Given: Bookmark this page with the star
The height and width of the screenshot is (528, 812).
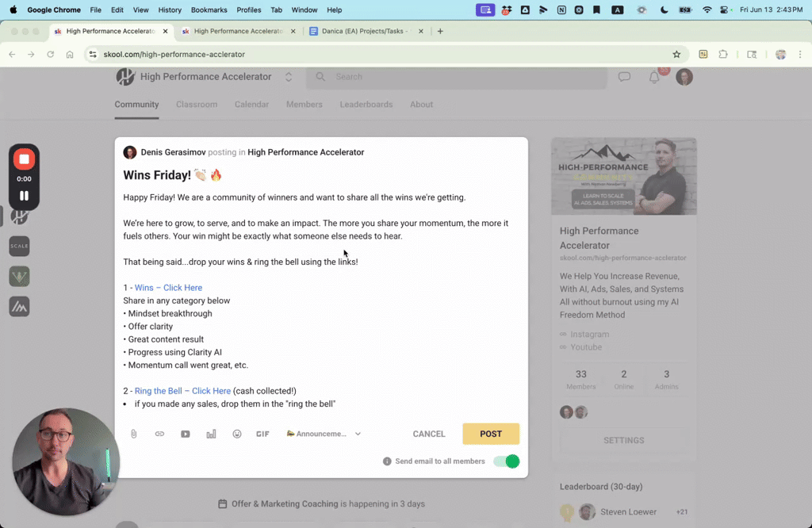Looking at the screenshot, I should 676,55.
